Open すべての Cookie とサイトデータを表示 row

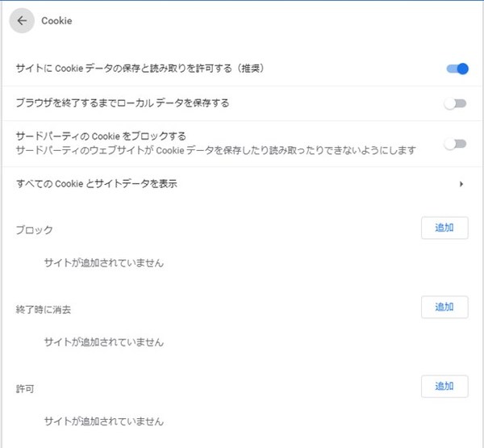(97, 184)
